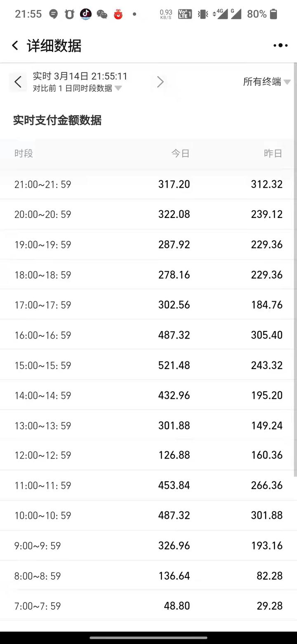Go to the previous day's data
Image resolution: width=297 pixels, height=644 pixels.
pos(18,82)
